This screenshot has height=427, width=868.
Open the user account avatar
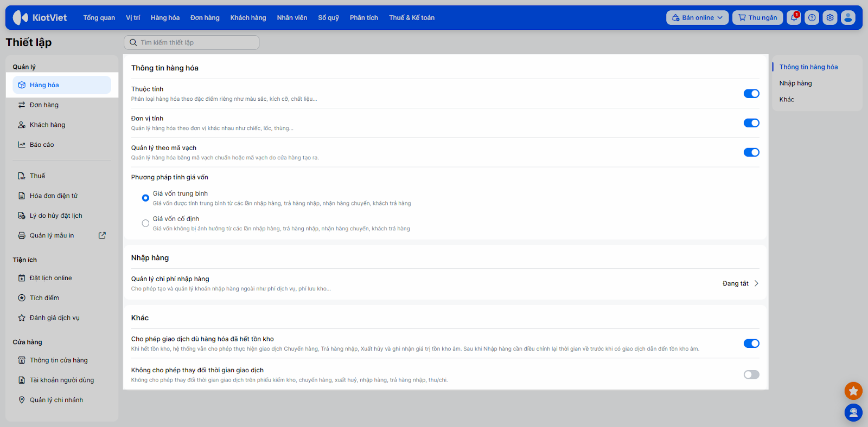pos(848,18)
